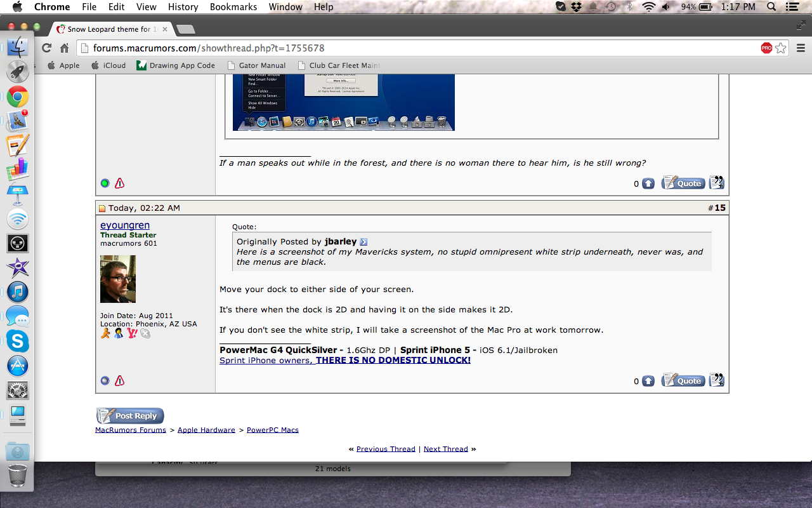Open the iCloud bookmark
Image resolution: width=812 pixels, height=508 pixels.
108,65
